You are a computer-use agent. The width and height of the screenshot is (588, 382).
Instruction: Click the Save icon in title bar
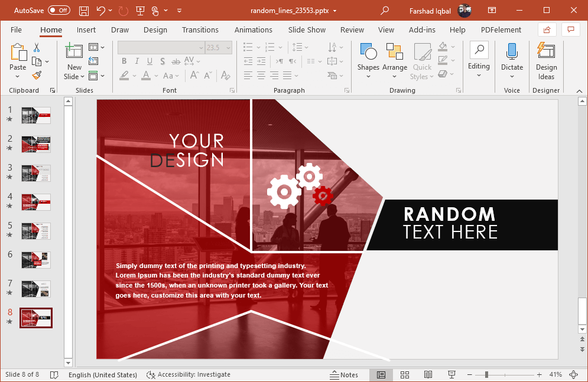pyautogui.click(x=84, y=11)
